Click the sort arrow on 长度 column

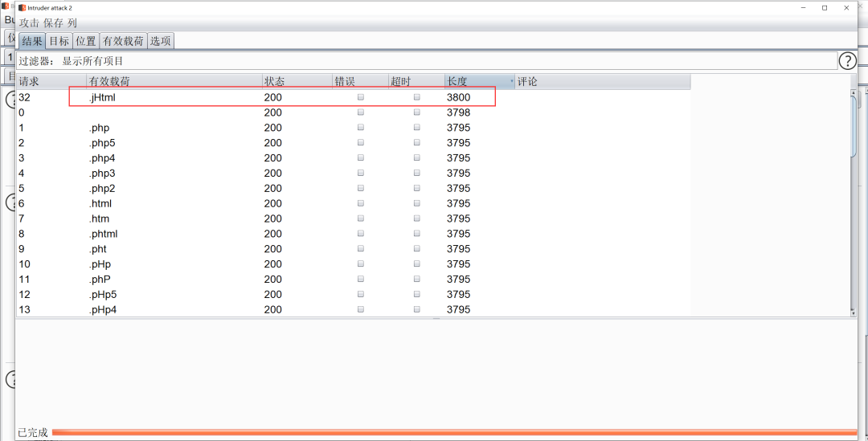click(511, 82)
